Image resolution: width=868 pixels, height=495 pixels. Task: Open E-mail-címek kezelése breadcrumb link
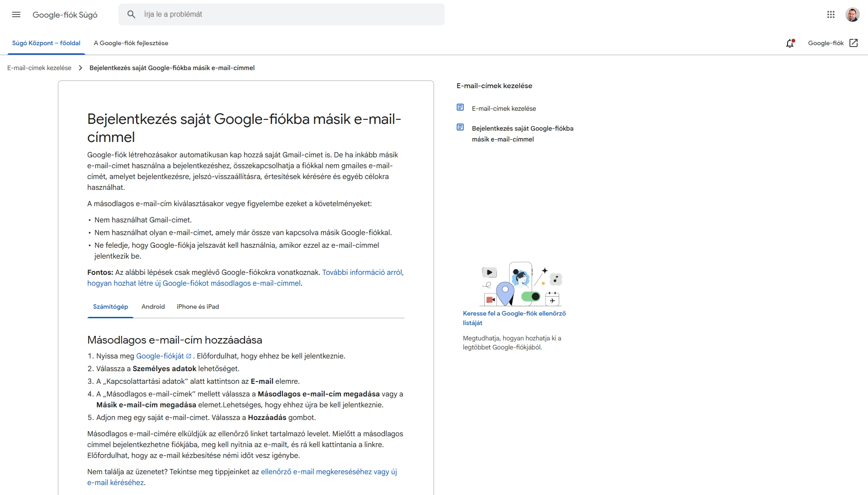[39, 67]
